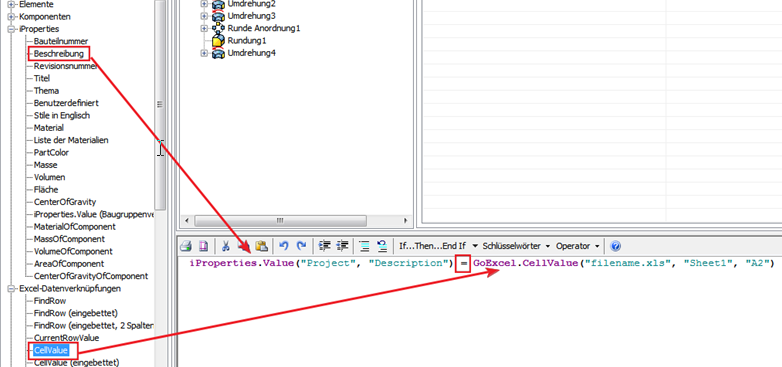Click the Cut scissors icon
Viewport: 782px width, 367px height.
[x=225, y=246]
